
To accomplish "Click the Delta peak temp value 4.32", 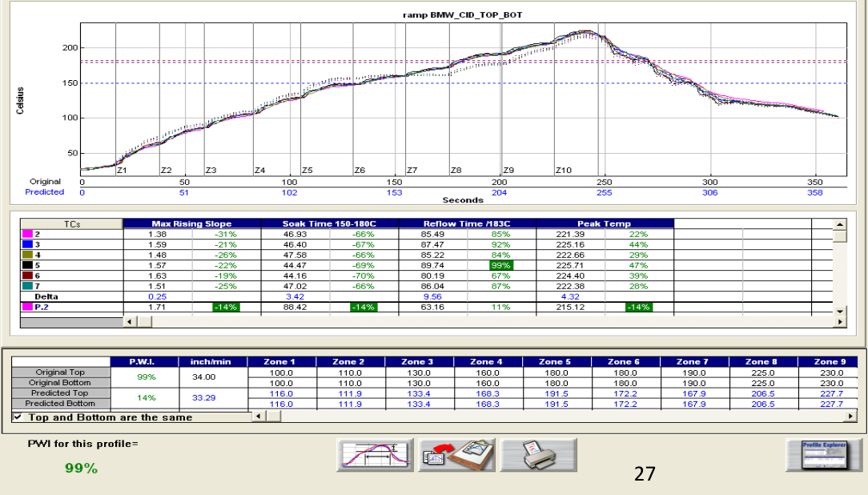I will pyautogui.click(x=570, y=297).
